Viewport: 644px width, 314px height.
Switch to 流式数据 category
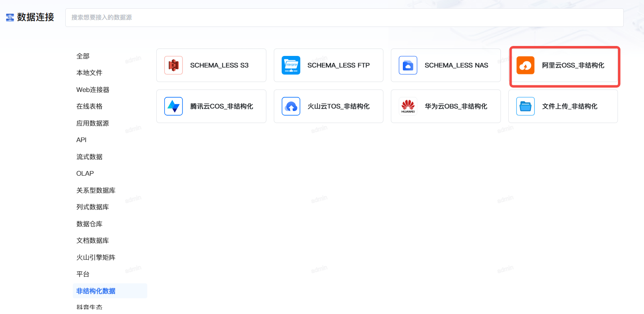[x=89, y=157]
